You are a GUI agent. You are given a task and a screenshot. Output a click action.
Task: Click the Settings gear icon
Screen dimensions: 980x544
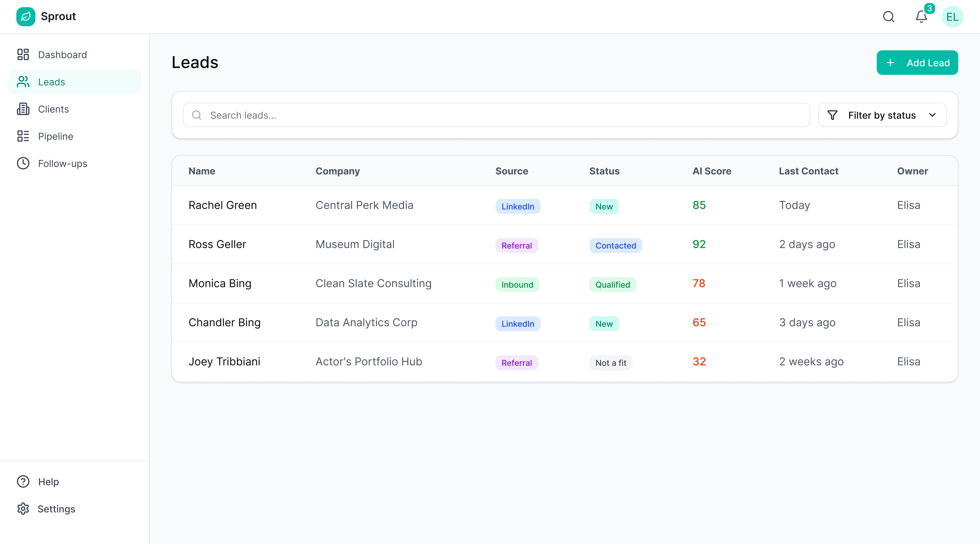(23, 509)
